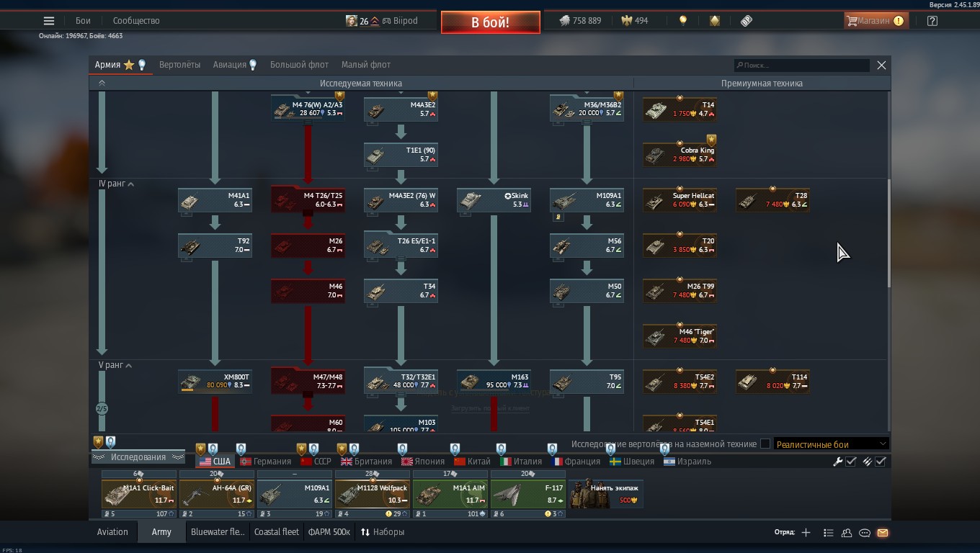Focus the Поиск search field
The image size is (980, 553).
(802, 66)
